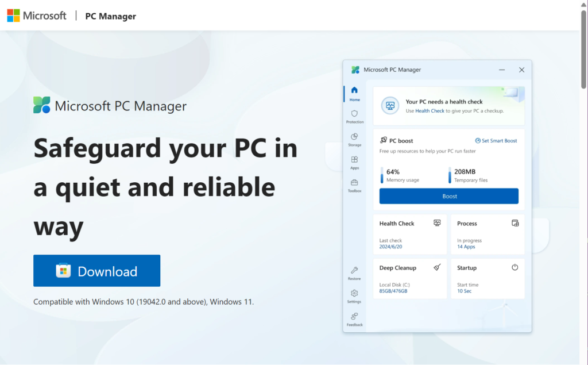Click the 85GB/476GB local disk value
The height and width of the screenshot is (365, 588).
tap(393, 291)
